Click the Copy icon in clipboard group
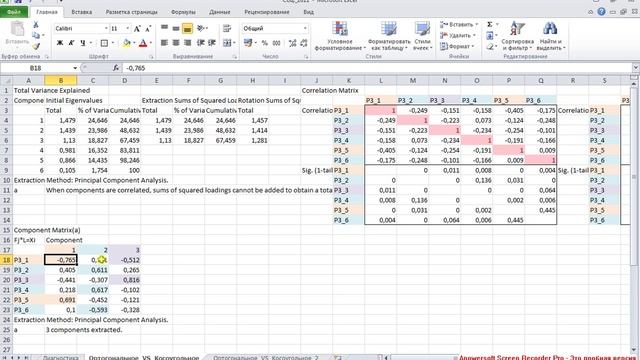Image resolution: width=640 pixels, height=360 pixels. pyautogui.click(x=36, y=36)
